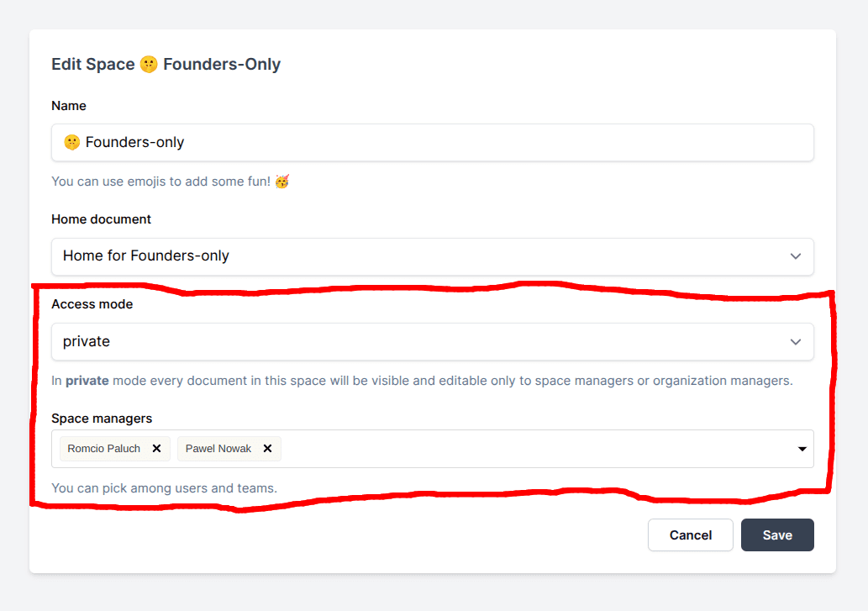
Task: Click the shushing emoji in page heading
Action: tap(149, 64)
